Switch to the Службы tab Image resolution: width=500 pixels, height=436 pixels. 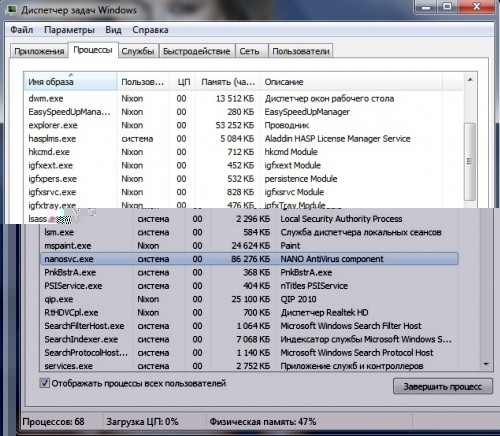(x=138, y=51)
